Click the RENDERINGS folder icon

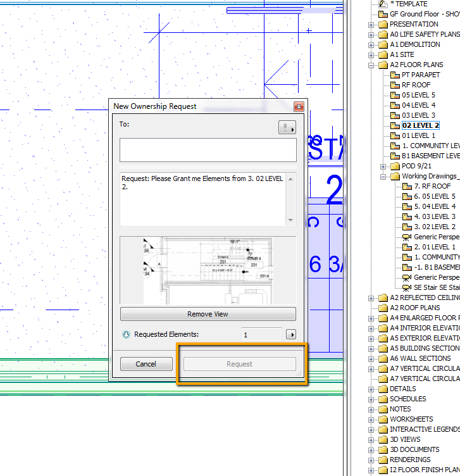click(x=383, y=460)
